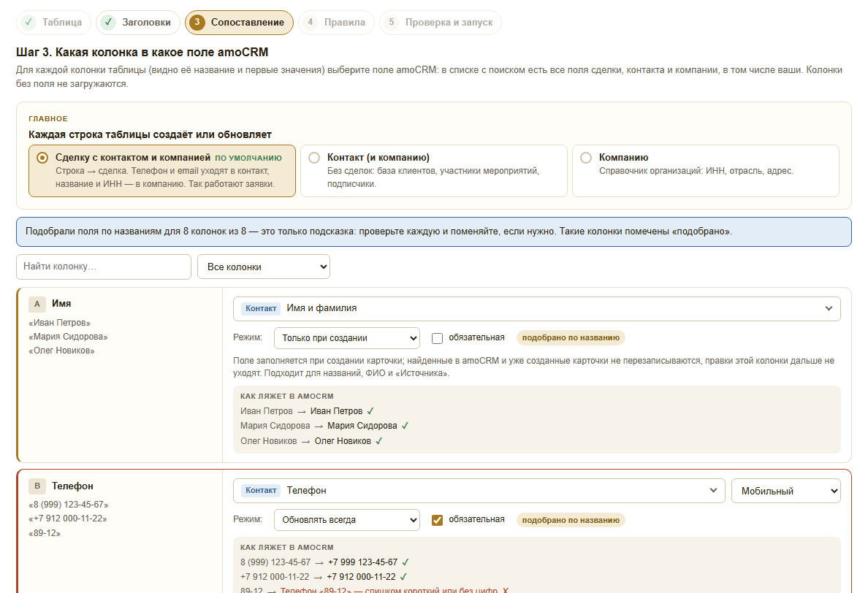Open step 5 'Проверка и запуск'
This screenshot has height=593, width=868.
[x=441, y=23]
